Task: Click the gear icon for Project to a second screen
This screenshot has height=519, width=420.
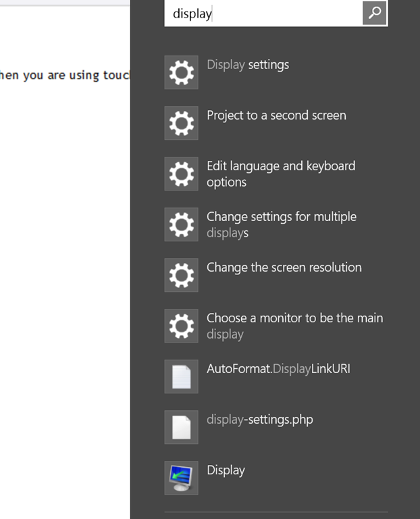Action: tap(181, 123)
